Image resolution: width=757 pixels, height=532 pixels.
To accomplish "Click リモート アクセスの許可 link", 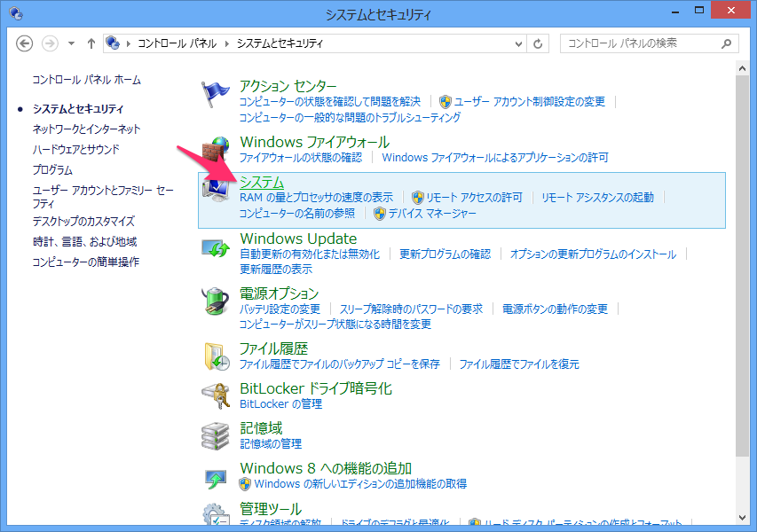I will tap(474, 197).
